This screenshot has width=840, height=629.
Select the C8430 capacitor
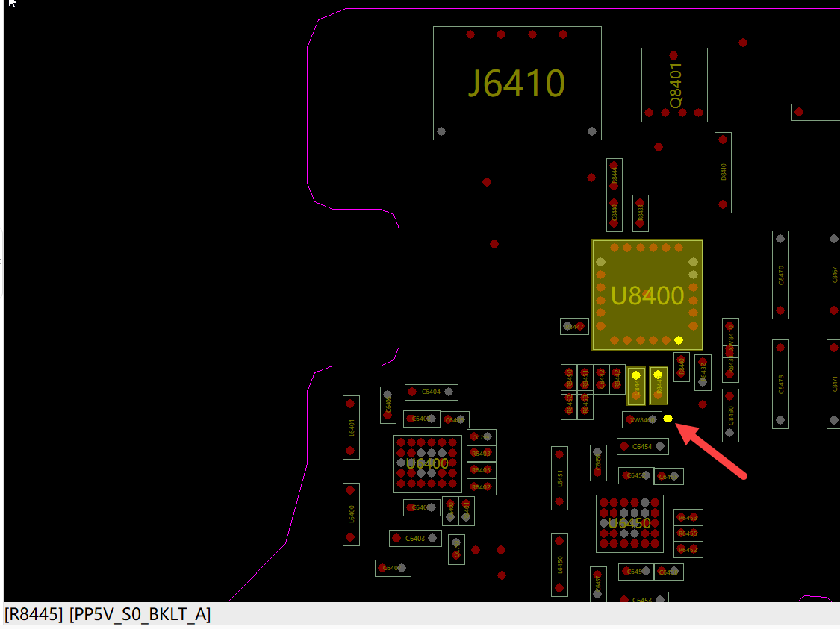point(730,416)
